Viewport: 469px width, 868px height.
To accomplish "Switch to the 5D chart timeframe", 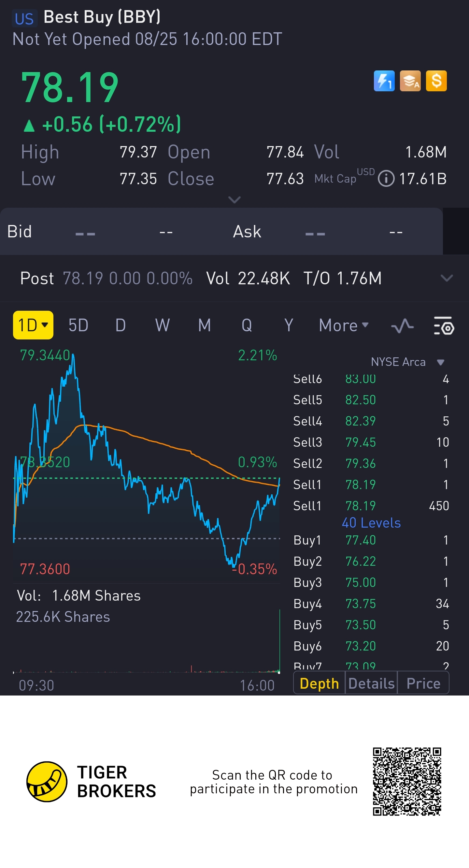I will (x=78, y=325).
